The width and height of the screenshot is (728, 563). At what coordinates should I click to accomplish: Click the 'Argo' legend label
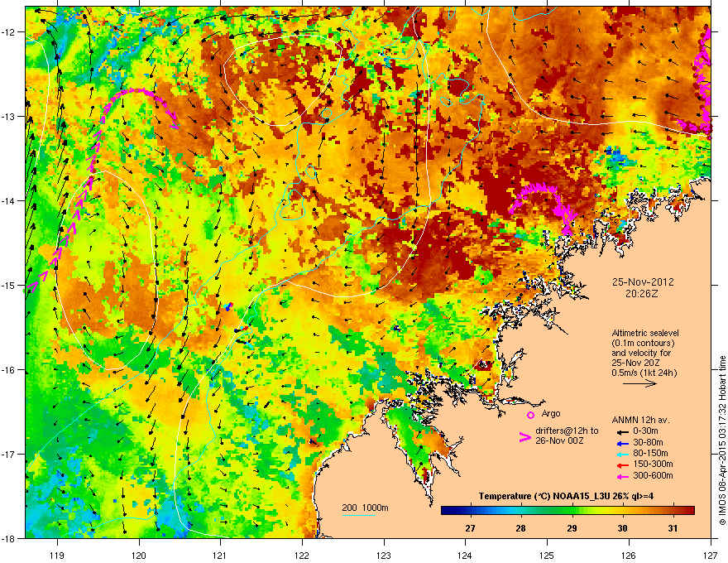551,413
